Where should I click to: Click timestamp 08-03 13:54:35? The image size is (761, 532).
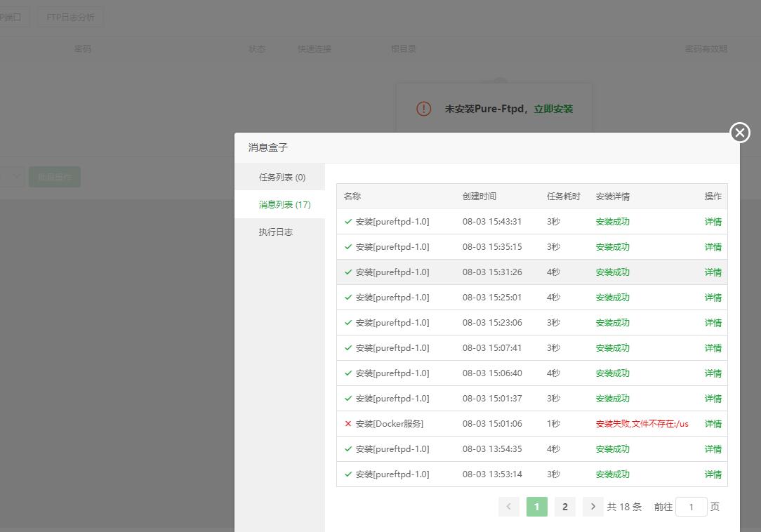[x=492, y=449]
